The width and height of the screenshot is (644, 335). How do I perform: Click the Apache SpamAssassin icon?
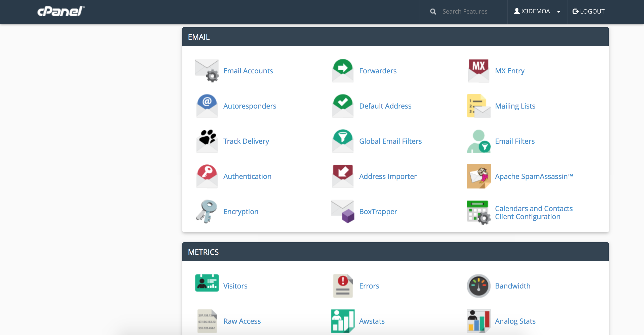478,176
